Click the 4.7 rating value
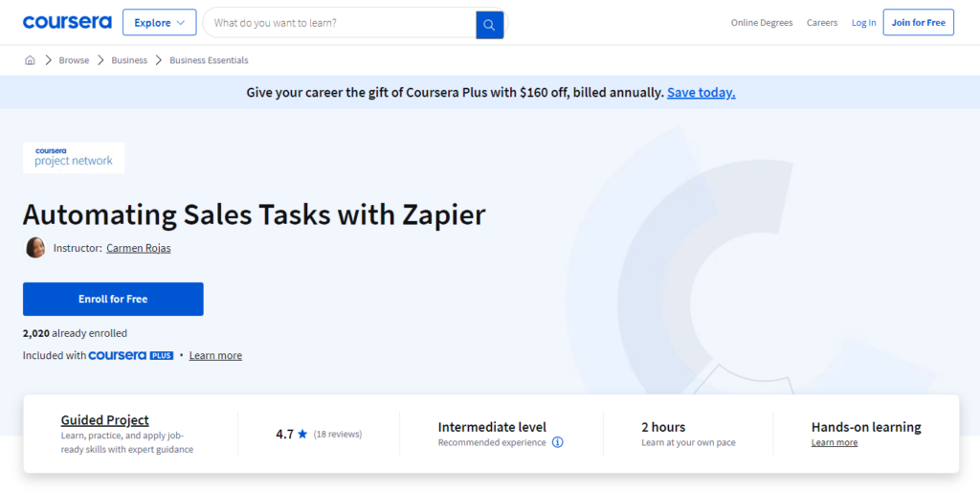The width and height of the screenshot is (980, 493). click(x=284, y=434)
